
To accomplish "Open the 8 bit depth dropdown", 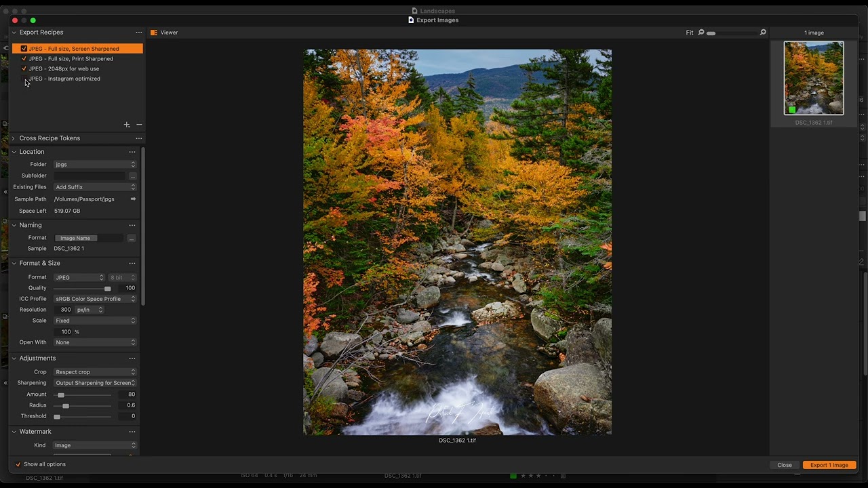I will click(x=122, y=277).
